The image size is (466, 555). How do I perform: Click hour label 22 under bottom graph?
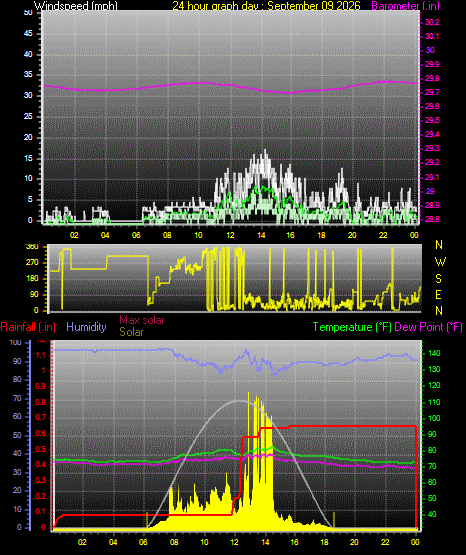(385, 542)
